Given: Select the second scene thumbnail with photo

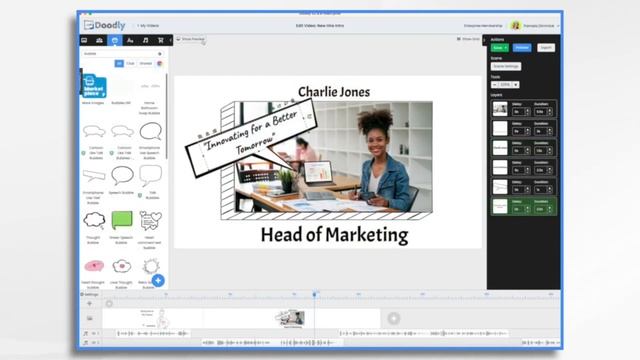Looking at the screenshot, I should pos(291,318).
